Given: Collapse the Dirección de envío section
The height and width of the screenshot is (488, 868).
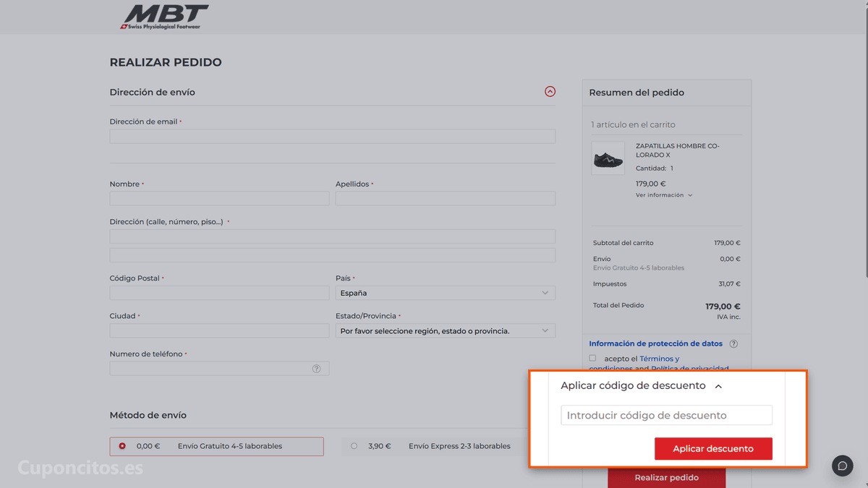Looking at the screenshot, I should [x=550, y=92].
